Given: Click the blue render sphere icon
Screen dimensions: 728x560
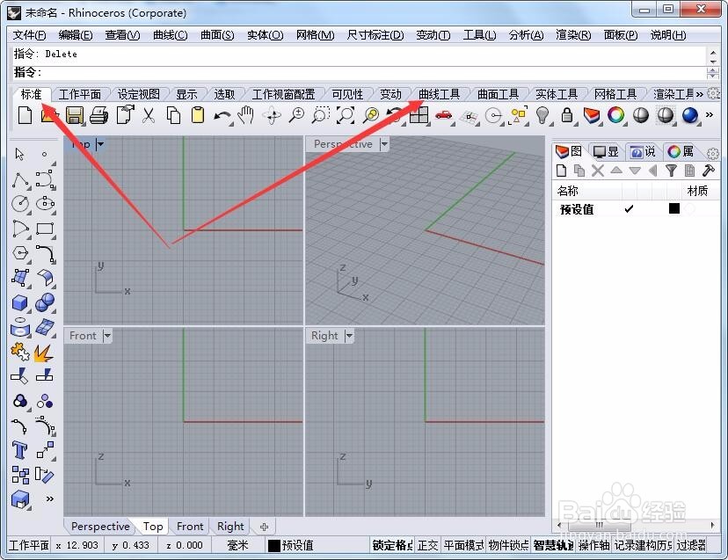Looking at the screenshot, I should [x=690, y=115].
